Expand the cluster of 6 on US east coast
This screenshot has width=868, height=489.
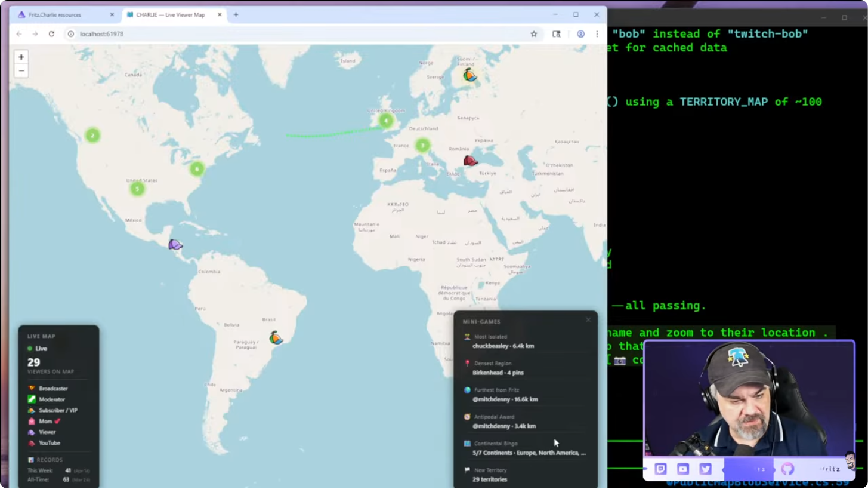197,169
